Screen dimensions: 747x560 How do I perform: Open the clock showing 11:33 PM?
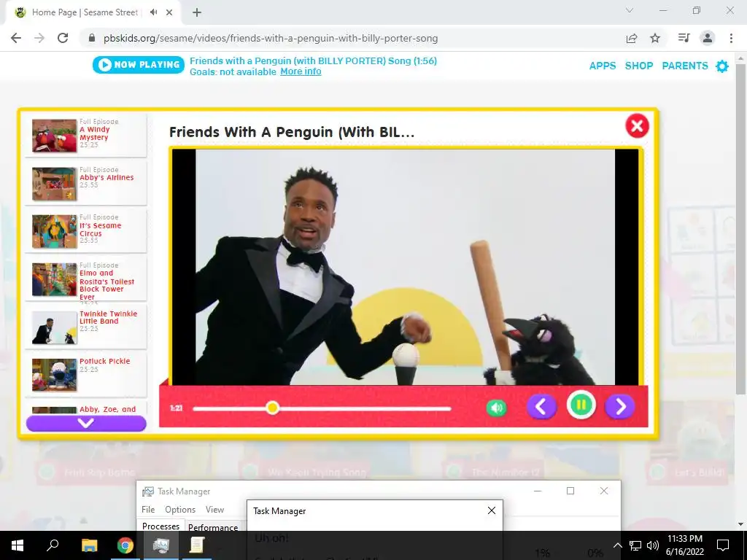[684, 545]
